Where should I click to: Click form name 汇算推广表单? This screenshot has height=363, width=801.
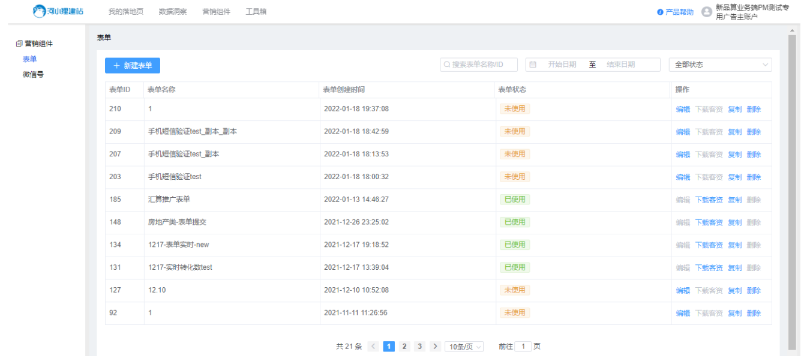coord(169,199)
